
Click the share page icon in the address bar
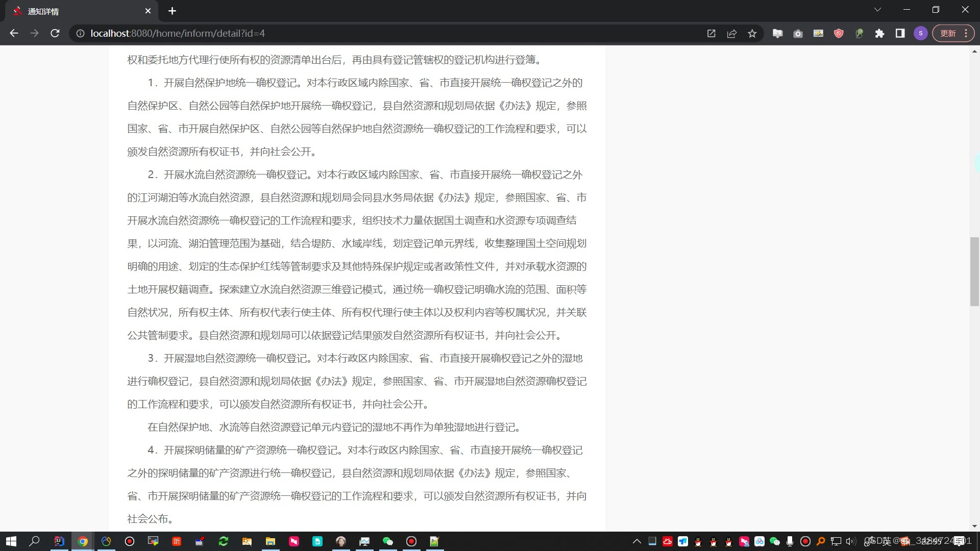(x=731, y=34)
